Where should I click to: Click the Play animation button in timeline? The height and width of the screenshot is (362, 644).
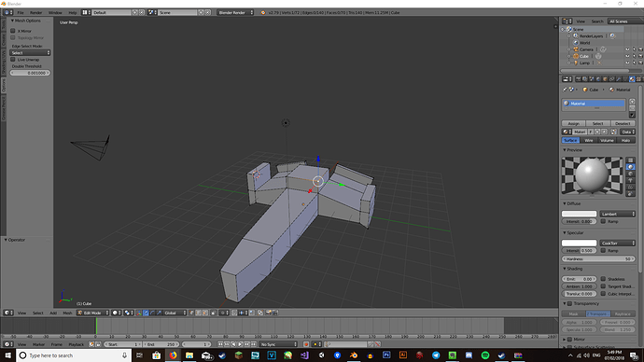240,344
